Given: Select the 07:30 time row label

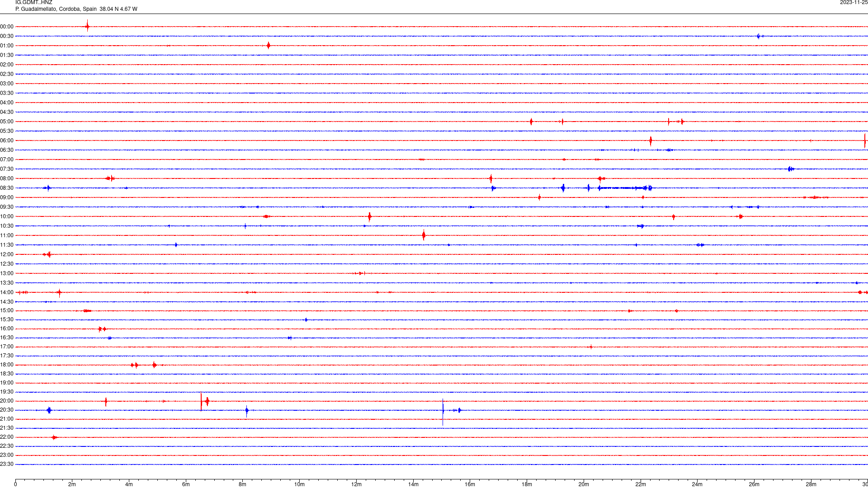Looking at the screenshot, I should pyautogui.click(x=7, y=169).
